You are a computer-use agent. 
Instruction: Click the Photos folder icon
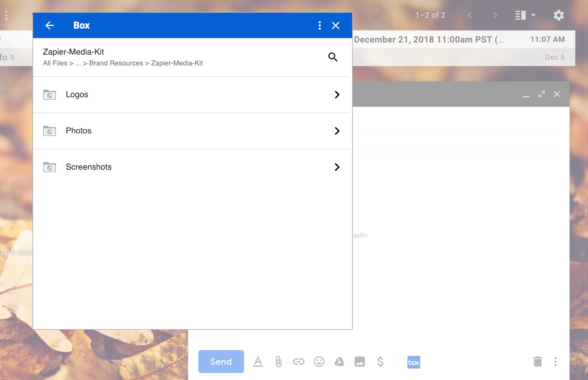[x=50, y=131]
